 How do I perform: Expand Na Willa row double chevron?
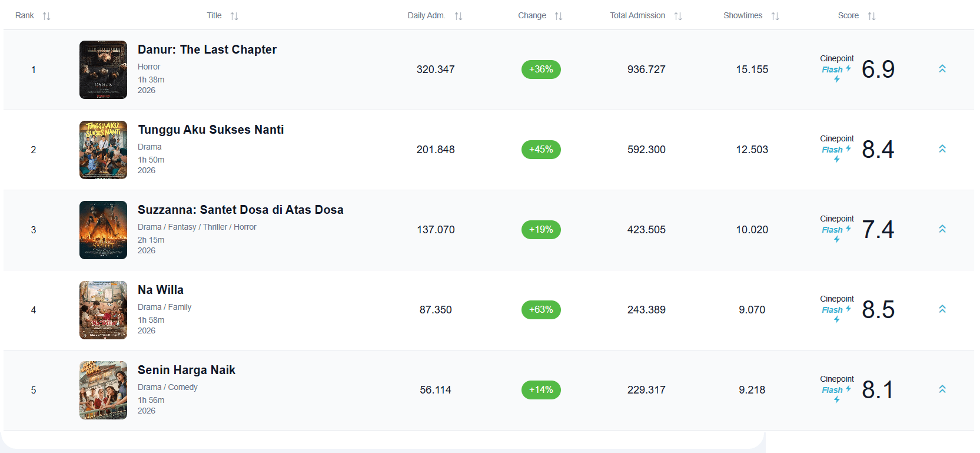[x=942, y=309]
